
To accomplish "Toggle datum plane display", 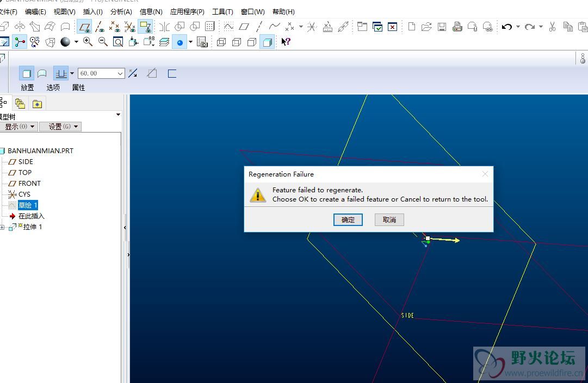I will click(85, 27).
